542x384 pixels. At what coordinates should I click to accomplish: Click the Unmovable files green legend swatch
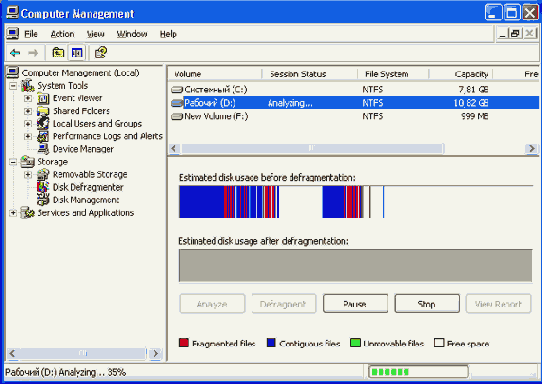pos(355,343)
